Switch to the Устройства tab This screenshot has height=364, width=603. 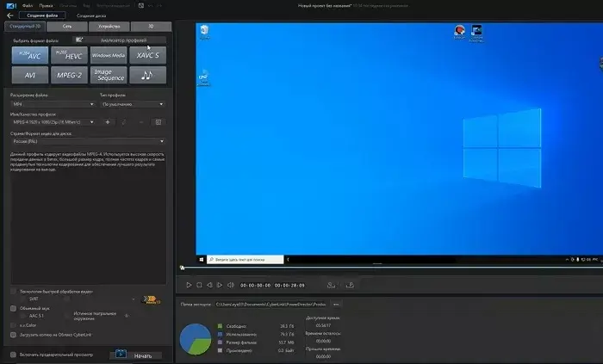[x=109, y=28]
